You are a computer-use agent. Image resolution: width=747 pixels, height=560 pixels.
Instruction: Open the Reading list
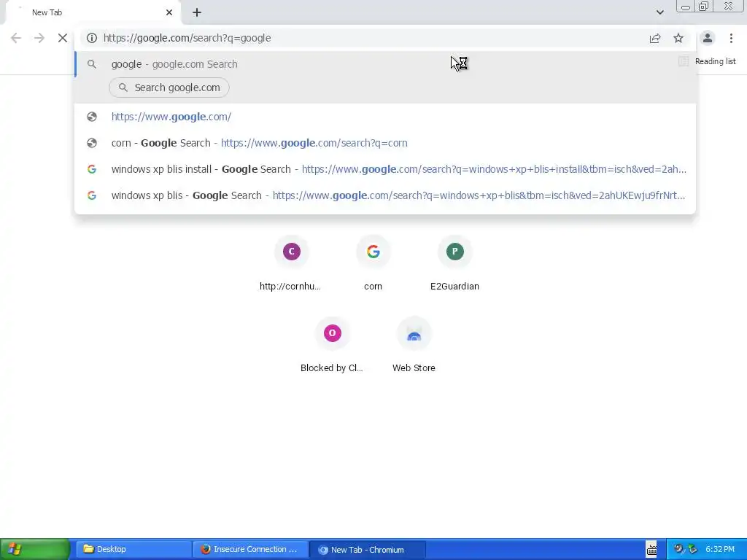707,61
